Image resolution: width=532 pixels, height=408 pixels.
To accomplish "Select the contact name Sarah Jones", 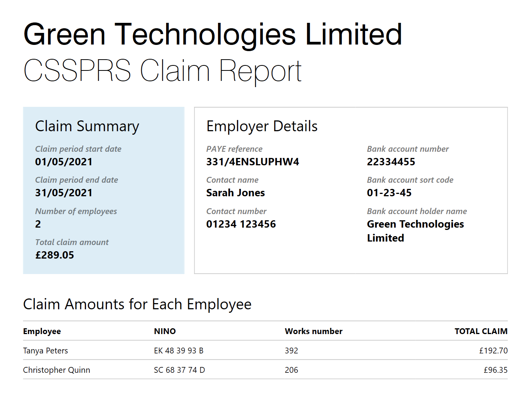I will 235,193.
